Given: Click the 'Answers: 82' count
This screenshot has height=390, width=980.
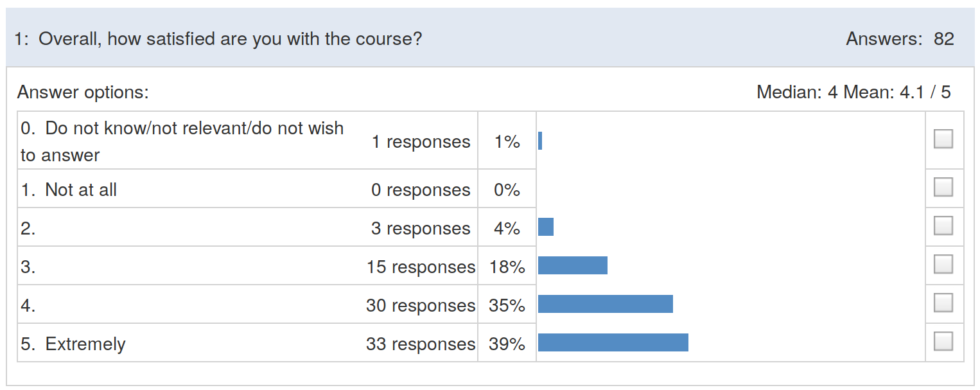Looking at the screenshot, I should coord(900,39).
